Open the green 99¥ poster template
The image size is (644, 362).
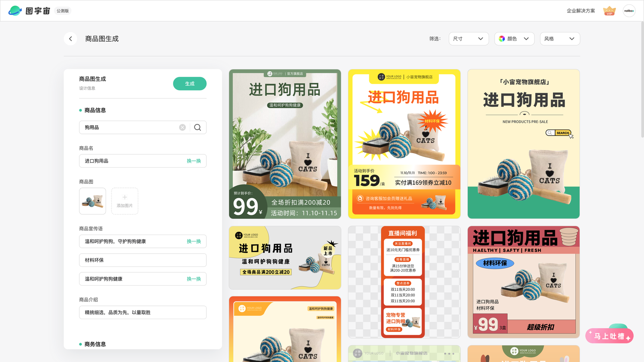point(285,144)
